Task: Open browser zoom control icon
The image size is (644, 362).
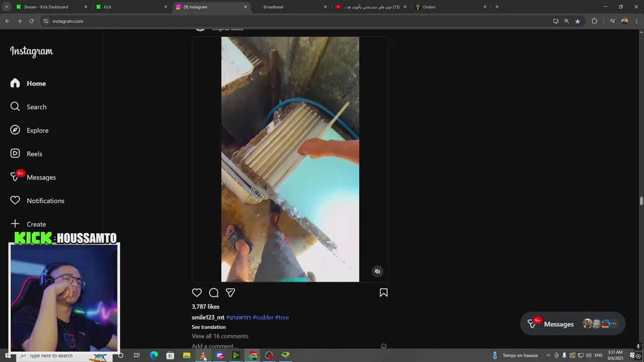Action: [567, 21]
